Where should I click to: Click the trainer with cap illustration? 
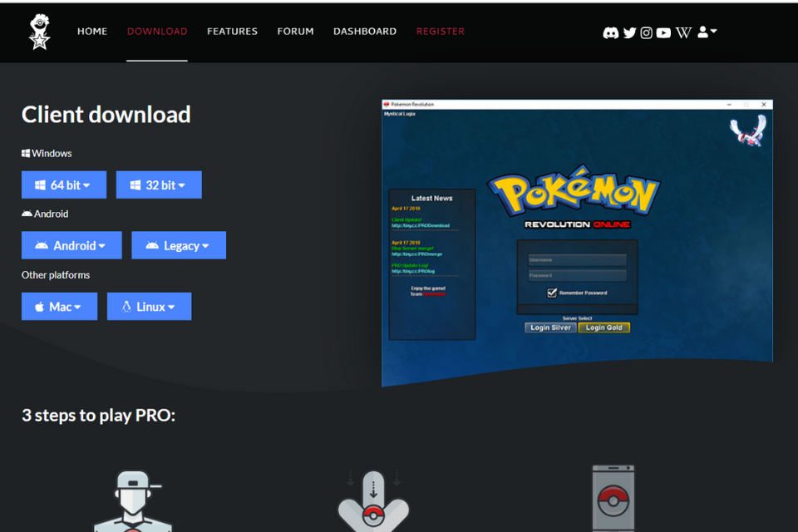pos(133,501)
